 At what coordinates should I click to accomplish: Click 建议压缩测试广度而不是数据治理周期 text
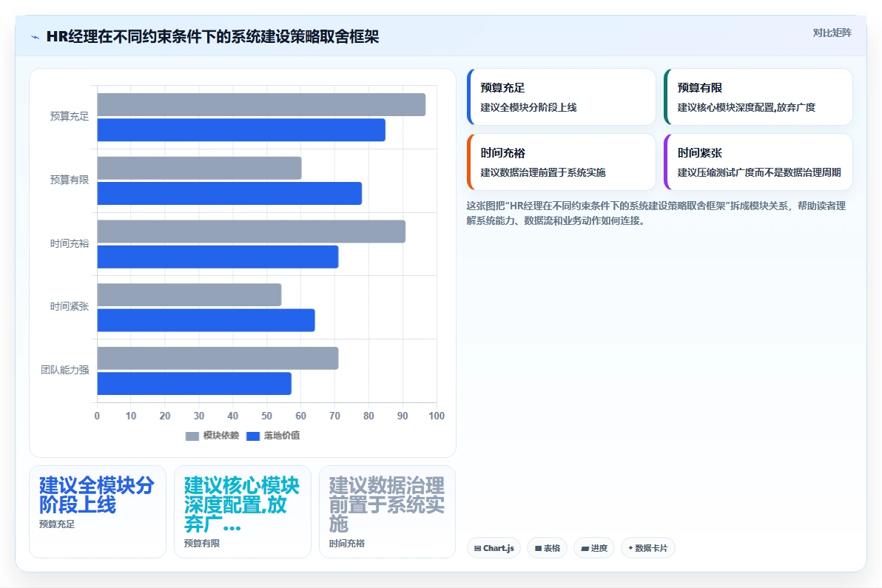click(759, 172)
